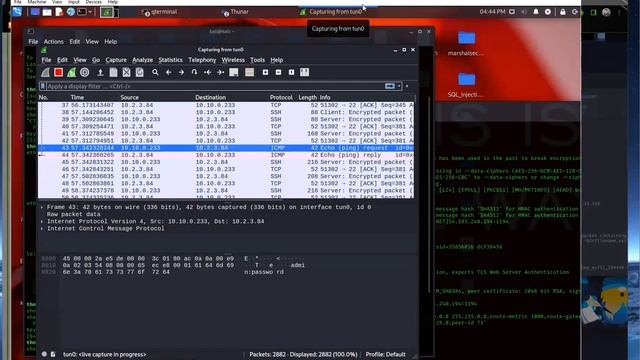Click the filter bookmark icon
640x360 pixels.
pos(43,86)
